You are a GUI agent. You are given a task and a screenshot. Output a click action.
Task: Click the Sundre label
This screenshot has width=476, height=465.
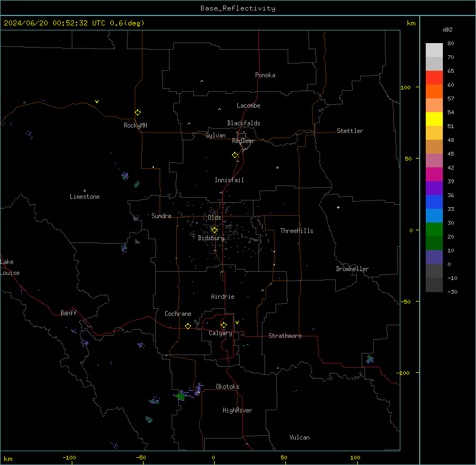click(161, 216)
